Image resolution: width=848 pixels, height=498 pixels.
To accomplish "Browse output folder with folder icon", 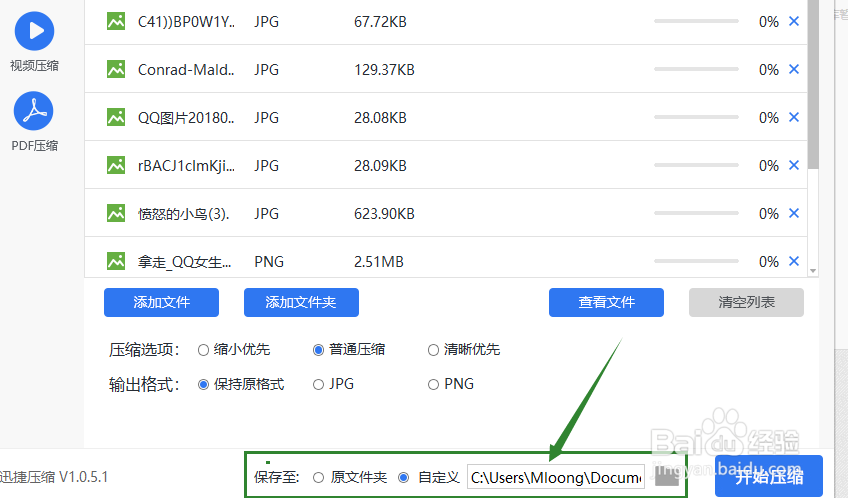I will pyautogui.click(x=666, y=476).
